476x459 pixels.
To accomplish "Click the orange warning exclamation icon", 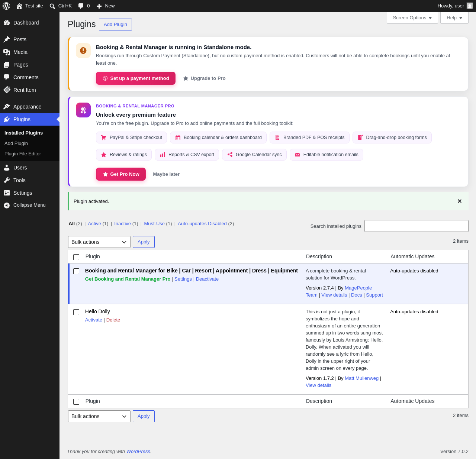I will point(83,51).
